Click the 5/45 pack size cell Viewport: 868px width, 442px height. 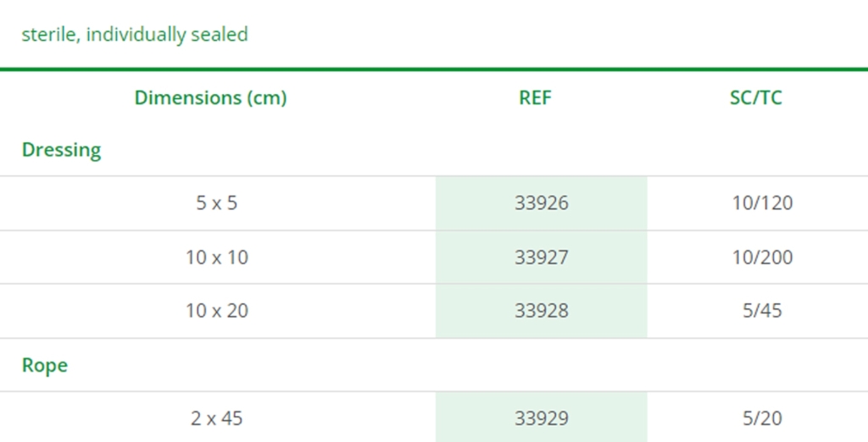[x=761, y=311]
